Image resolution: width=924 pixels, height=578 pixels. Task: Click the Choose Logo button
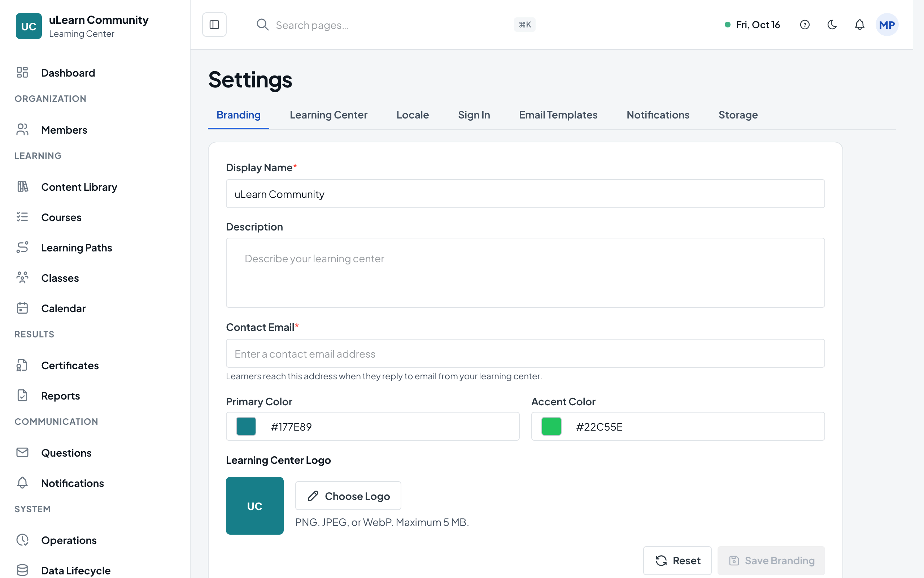(x=348, y=496)
